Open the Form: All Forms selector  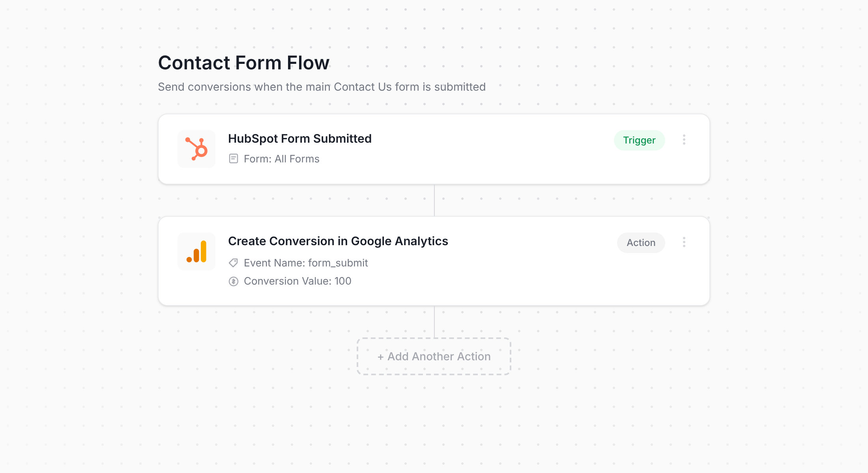281,158
